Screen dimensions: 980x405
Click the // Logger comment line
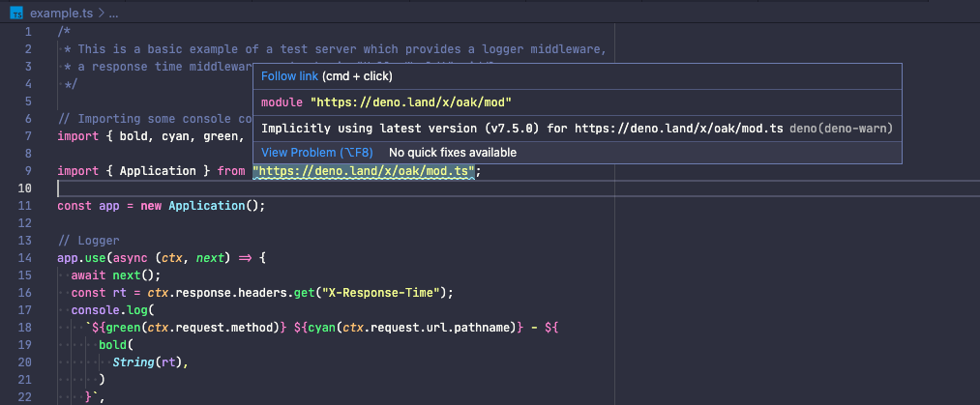[88, 241]
